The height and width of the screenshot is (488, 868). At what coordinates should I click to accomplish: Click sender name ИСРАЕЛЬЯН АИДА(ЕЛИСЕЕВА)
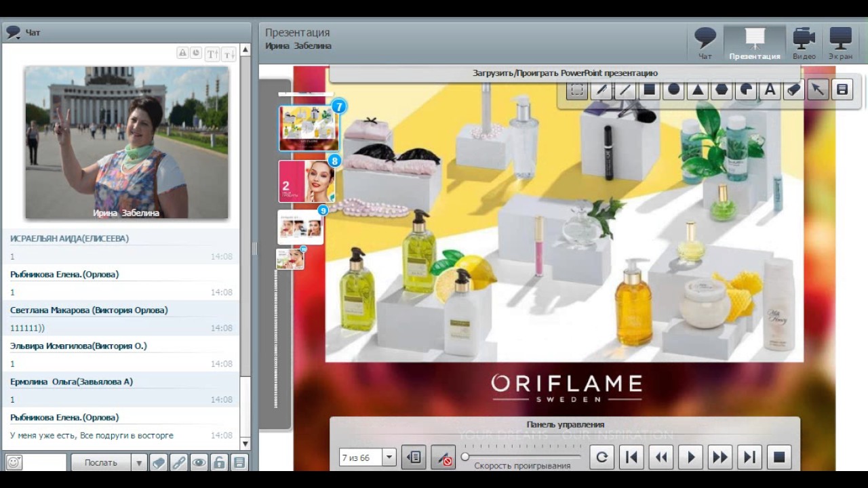pyautogui.click(x=69, y=239)
